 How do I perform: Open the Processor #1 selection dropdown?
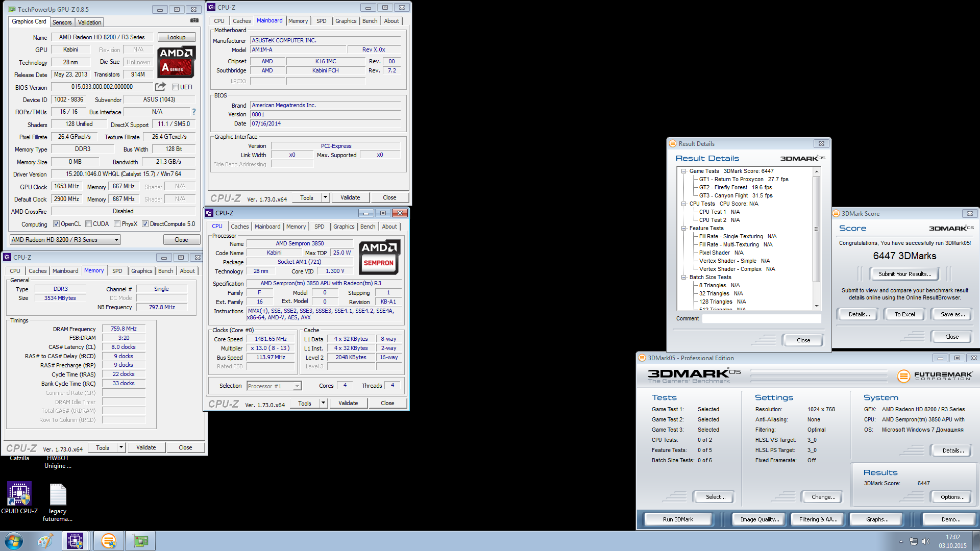point(274,386)
